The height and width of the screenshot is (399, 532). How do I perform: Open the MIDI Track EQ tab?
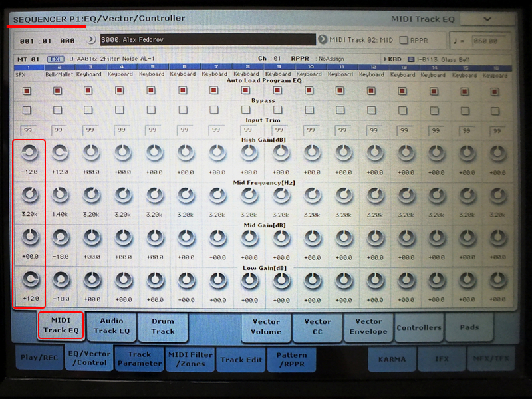click(61, 325)
